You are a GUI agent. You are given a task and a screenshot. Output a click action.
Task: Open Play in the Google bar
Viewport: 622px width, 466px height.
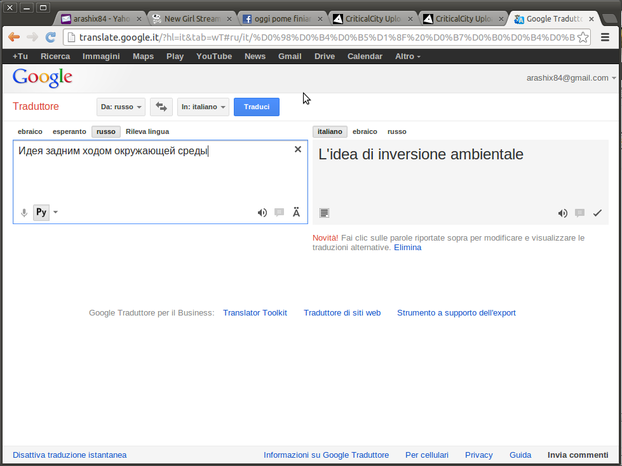(x=175, y=56)
